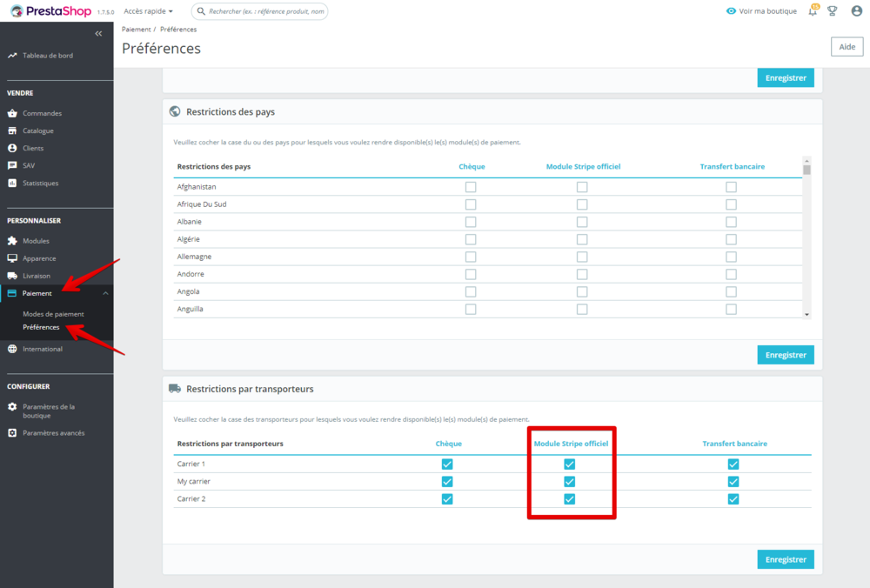Click Transfert bancaire header in countries table
This screenshot has height=588, width=870.
[x=733, y=166]
